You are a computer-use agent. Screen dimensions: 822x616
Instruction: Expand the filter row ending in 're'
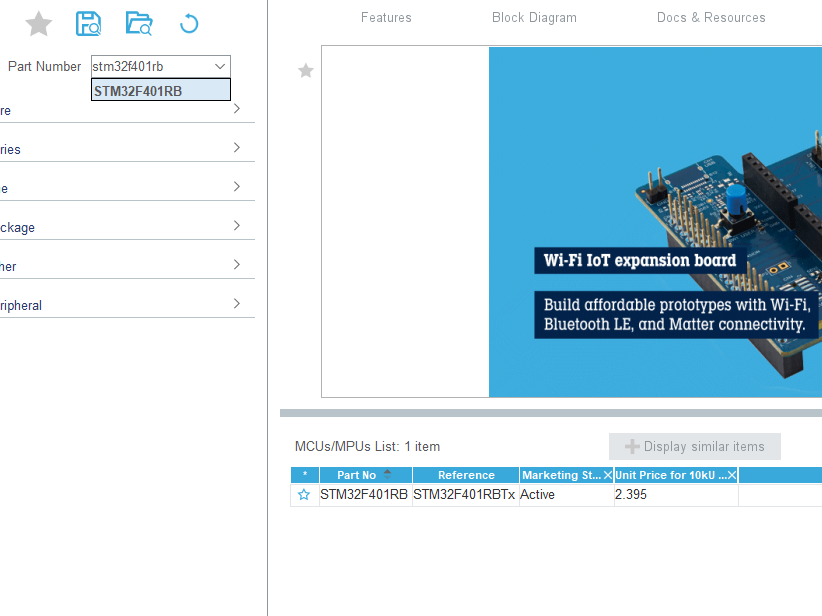(x=127, y=110)
